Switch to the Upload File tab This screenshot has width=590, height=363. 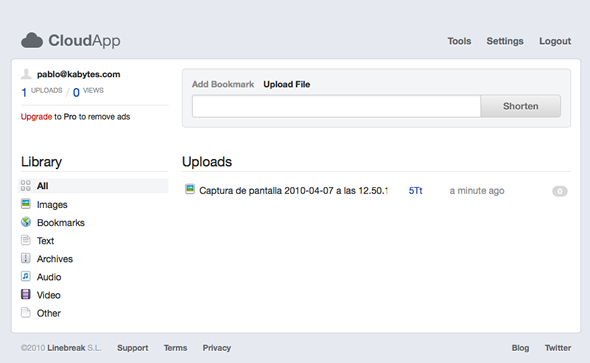click(287, 84)
